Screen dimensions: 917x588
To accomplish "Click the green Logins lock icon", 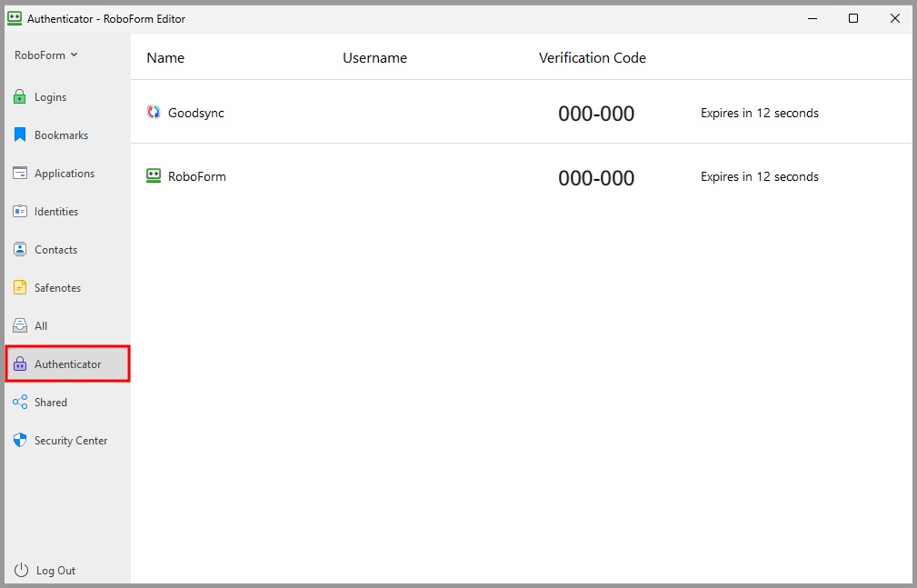I will 20,96.
